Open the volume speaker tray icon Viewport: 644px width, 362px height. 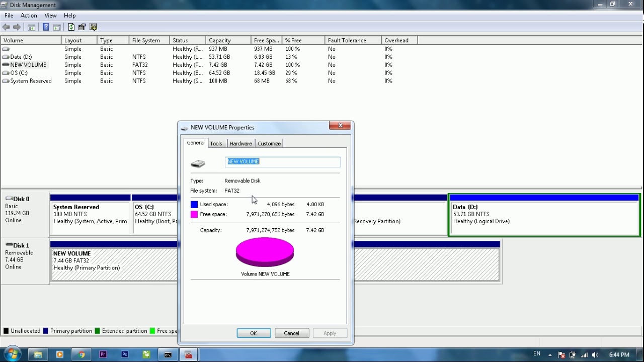point(595,355)
